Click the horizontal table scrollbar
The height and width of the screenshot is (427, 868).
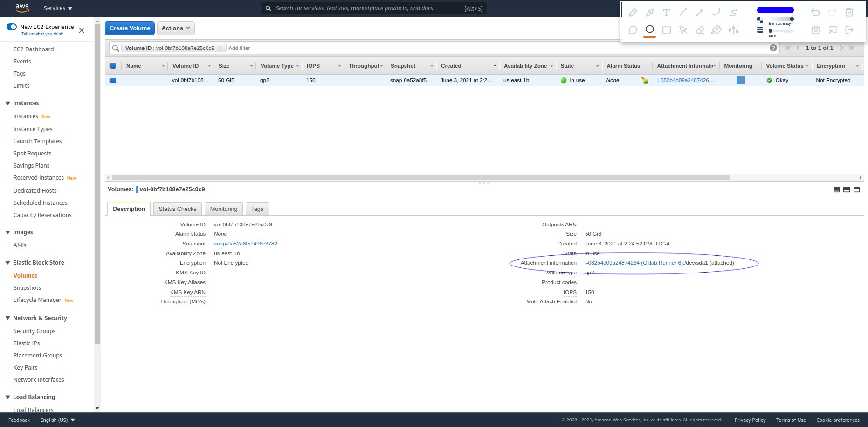pyautogui.click(x=420, y=177)
